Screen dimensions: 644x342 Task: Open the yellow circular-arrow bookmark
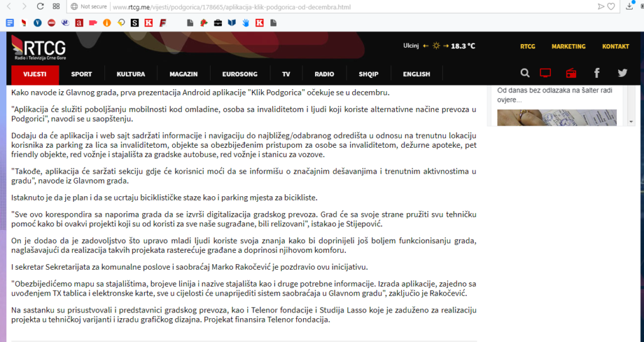[121, 23]
